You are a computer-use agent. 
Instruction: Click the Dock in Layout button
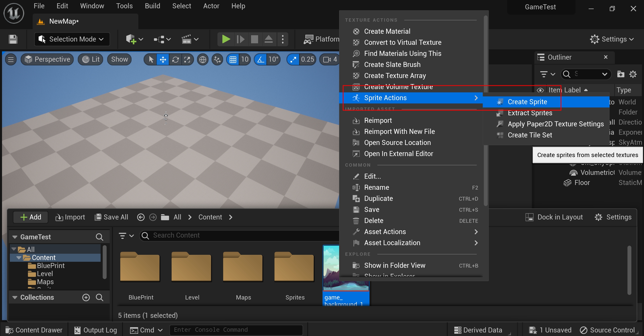tap(554, 217)
